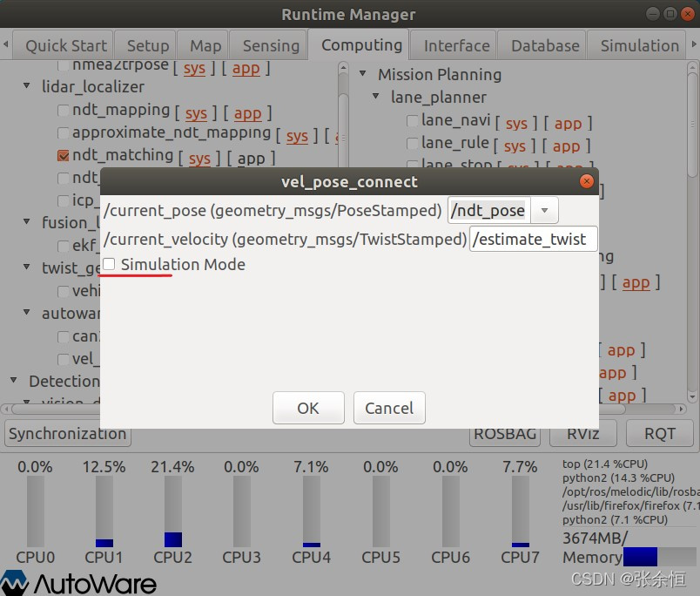Open nmea2tfpose app link
The height and width of the screenshot is (596, 700).
coord(246,68)
